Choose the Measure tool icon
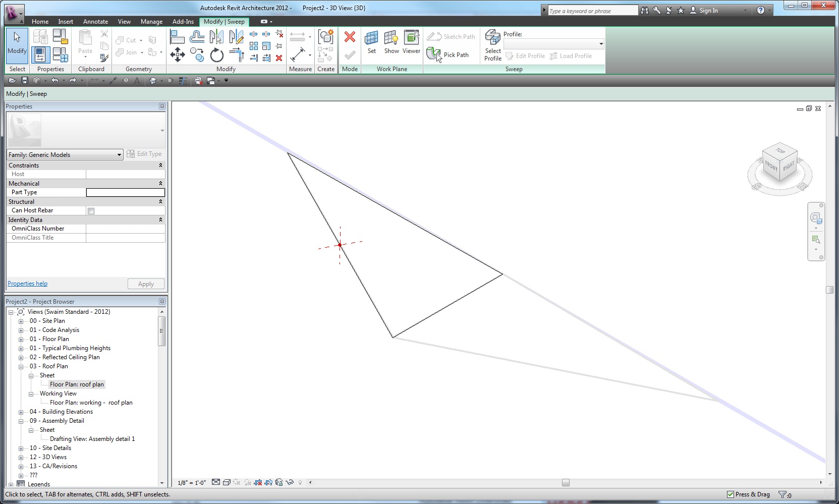839x504 pixels. click(x=298, y=54)
